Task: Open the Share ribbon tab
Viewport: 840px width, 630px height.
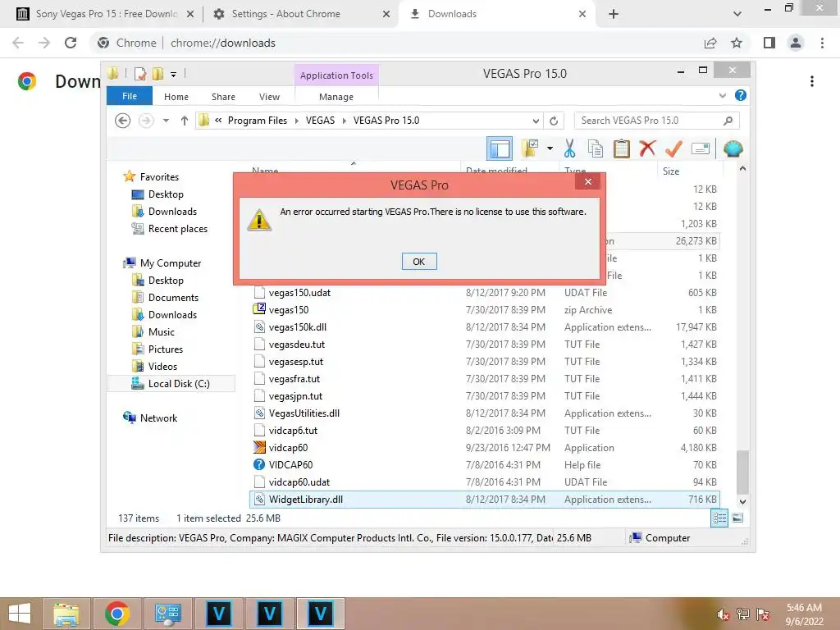Action: (x=223, y=97)
